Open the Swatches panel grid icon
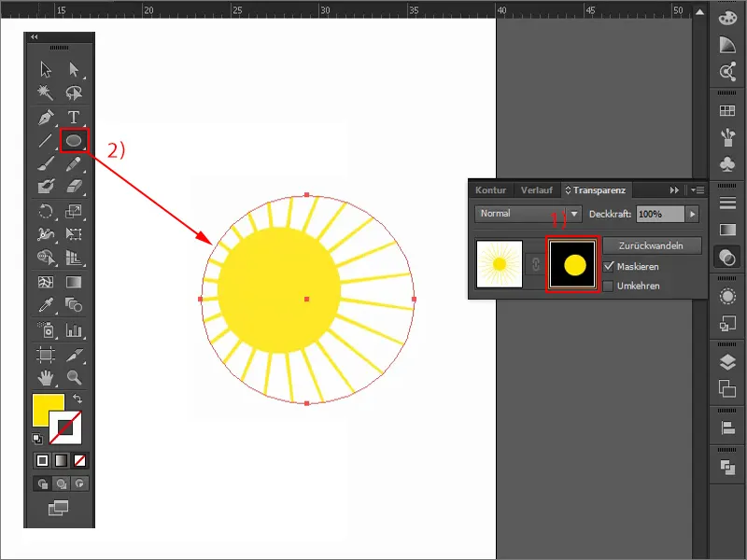The width and height of the screenshot is (747, 560). coord(727,110)
